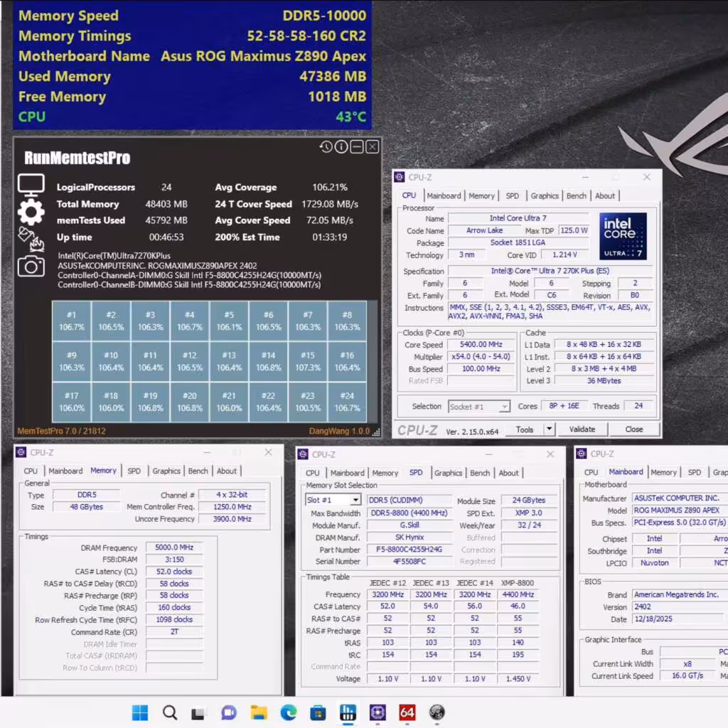Click MemTestPro 7.0 / 21812 status text
This screenshot has width=728, height=728.
point(61,431)
